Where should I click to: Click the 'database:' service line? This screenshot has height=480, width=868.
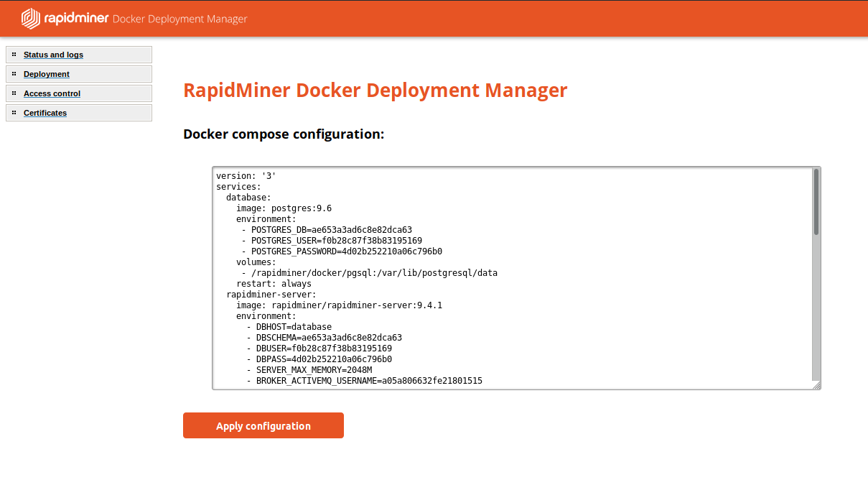248,198
